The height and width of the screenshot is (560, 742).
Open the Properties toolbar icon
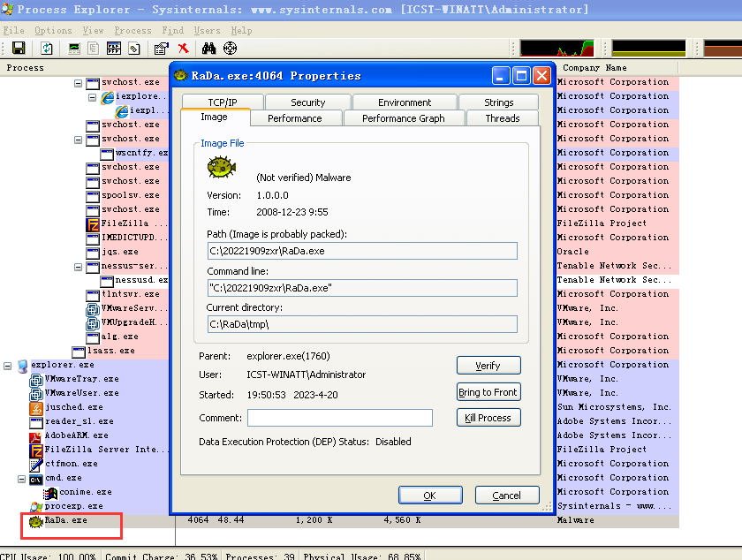[x=162, y=49]
